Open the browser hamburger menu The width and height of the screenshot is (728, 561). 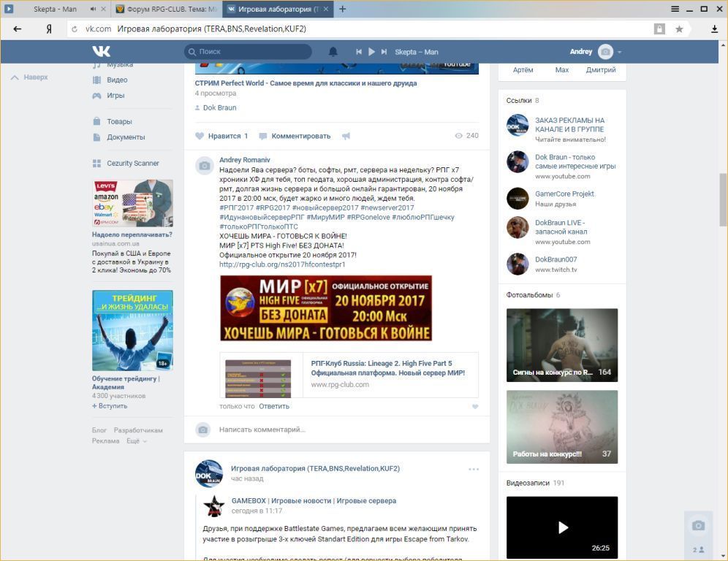coord(675,9)
